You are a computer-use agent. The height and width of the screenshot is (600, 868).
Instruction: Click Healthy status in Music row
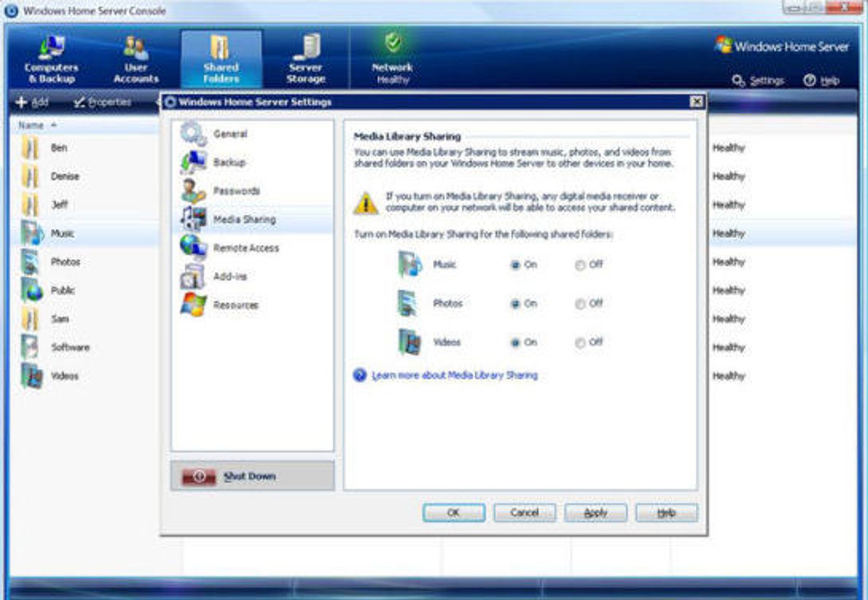click(x=729, y=233)
